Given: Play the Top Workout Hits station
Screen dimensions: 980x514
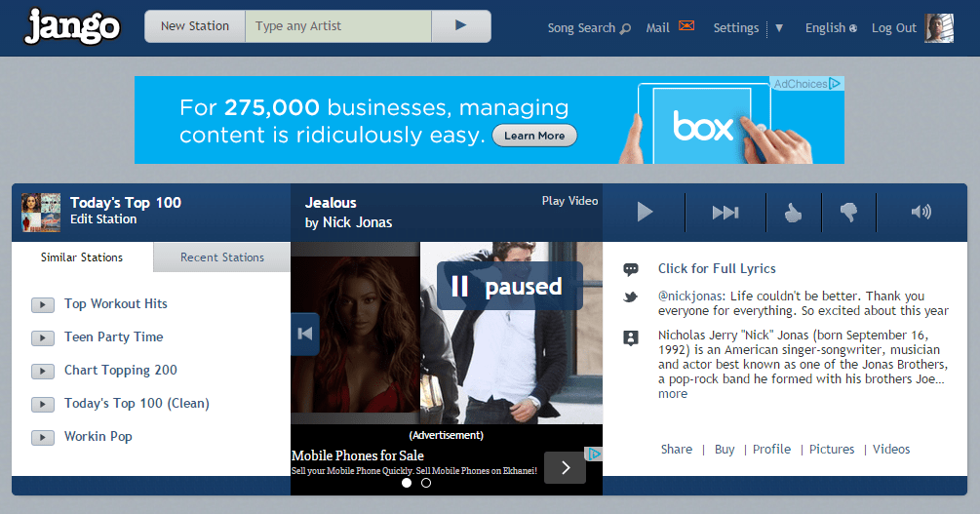Looking at the screenshot, I should (x=42, y=305).
